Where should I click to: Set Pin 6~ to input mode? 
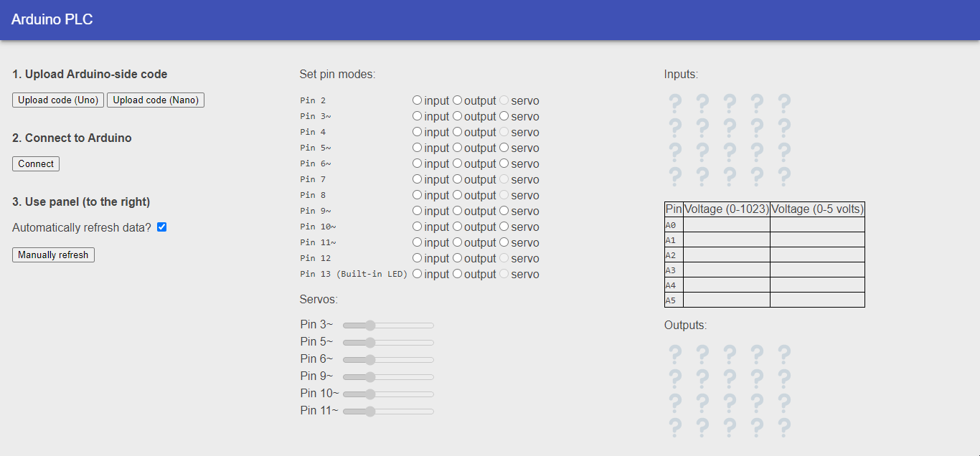[417, 163]
